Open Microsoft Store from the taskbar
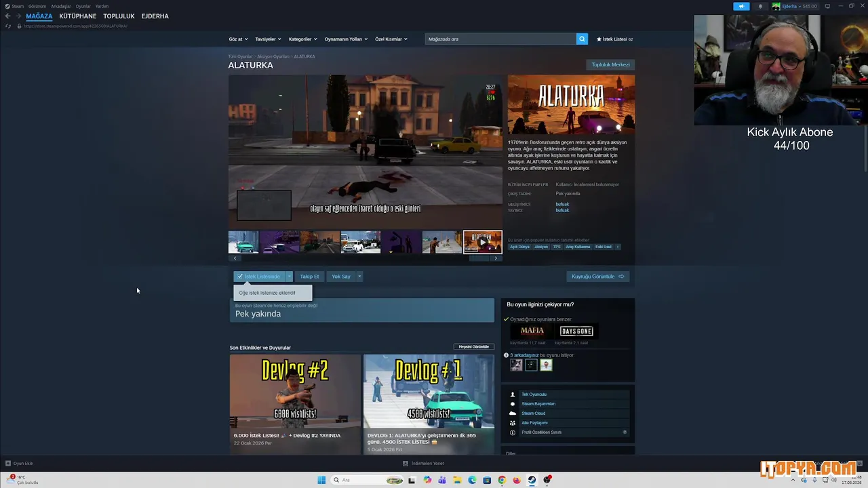Image resolution: width=868 pixels, height=488 pixels. click(487, 480)
